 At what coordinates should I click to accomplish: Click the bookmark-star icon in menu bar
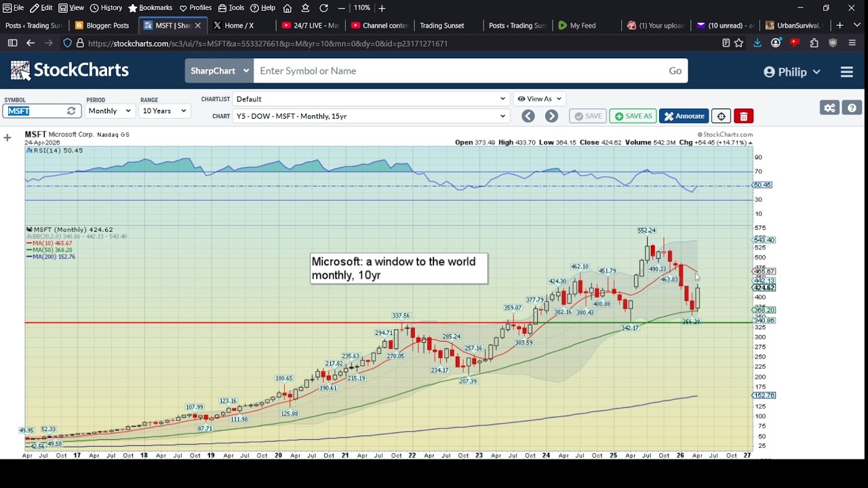(306, 8)
